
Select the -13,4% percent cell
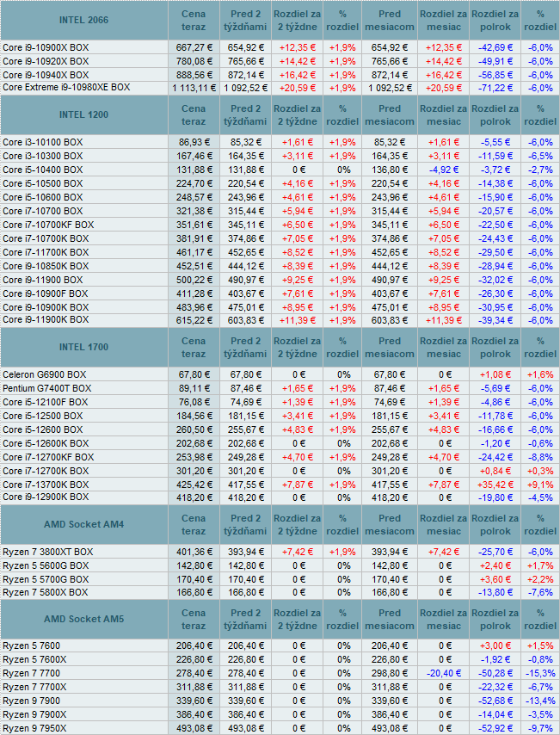[540, 701]
